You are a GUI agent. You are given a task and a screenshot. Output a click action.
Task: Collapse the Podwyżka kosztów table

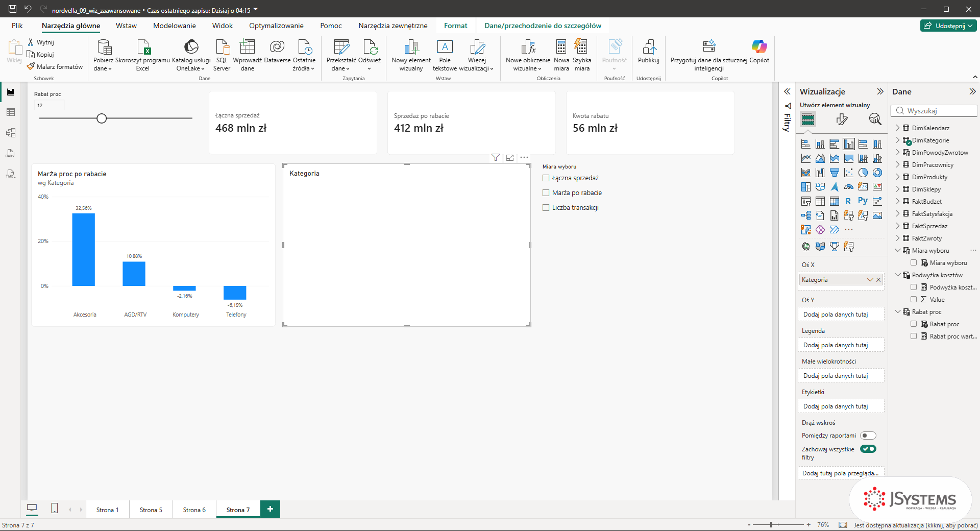coord(898,275)
